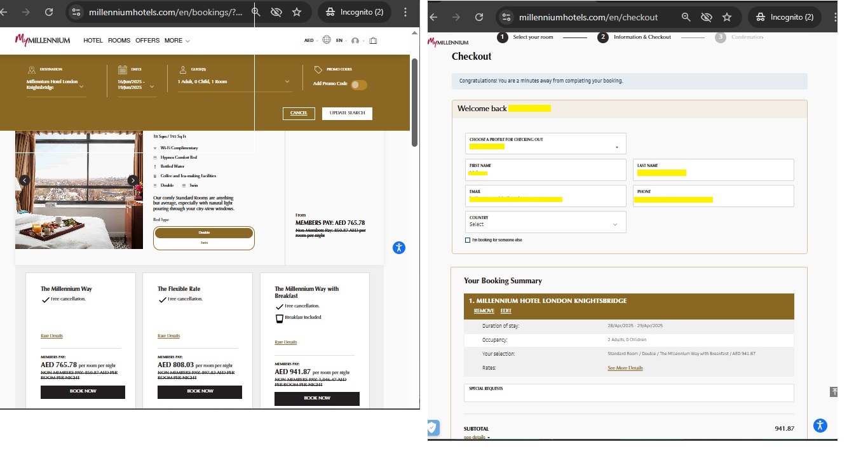Screen dimensions: 868x451
Task: Open site info icon in left address bar
Action: (75, 12)
